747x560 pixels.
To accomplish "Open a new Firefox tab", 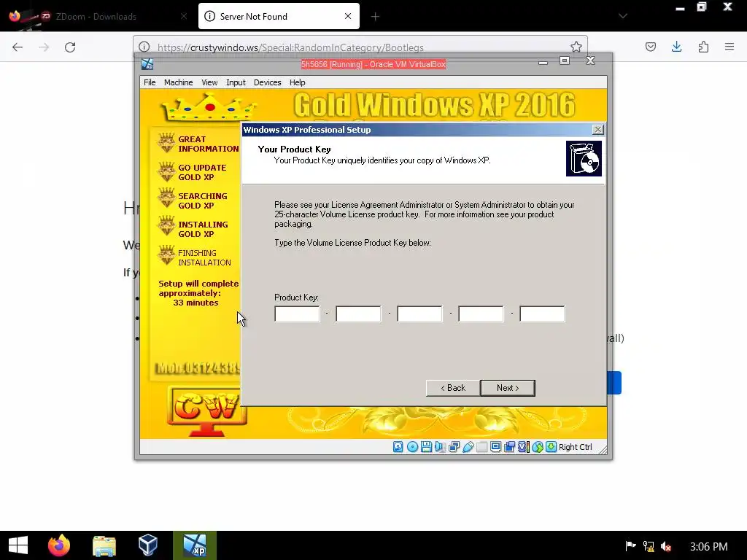I will tap(375, 17).
